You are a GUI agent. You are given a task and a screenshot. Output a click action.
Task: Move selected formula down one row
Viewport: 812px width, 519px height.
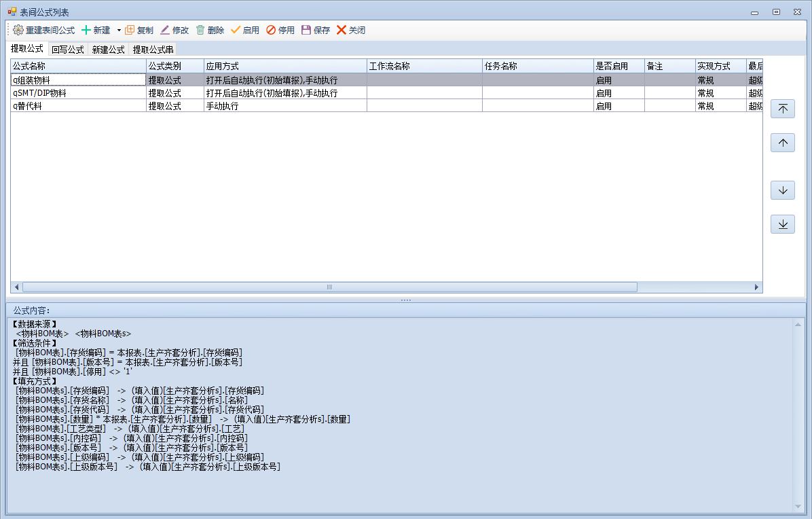point(783,190)
